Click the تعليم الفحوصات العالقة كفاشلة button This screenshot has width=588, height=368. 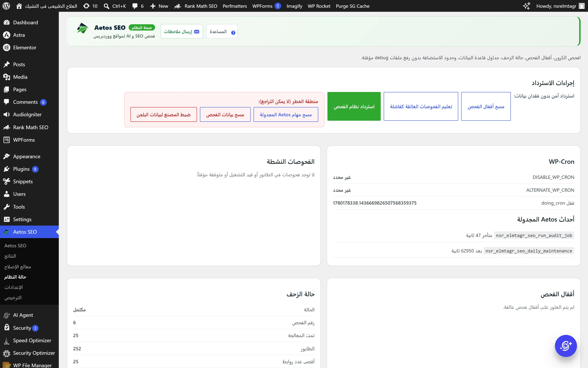pos(421,106)
